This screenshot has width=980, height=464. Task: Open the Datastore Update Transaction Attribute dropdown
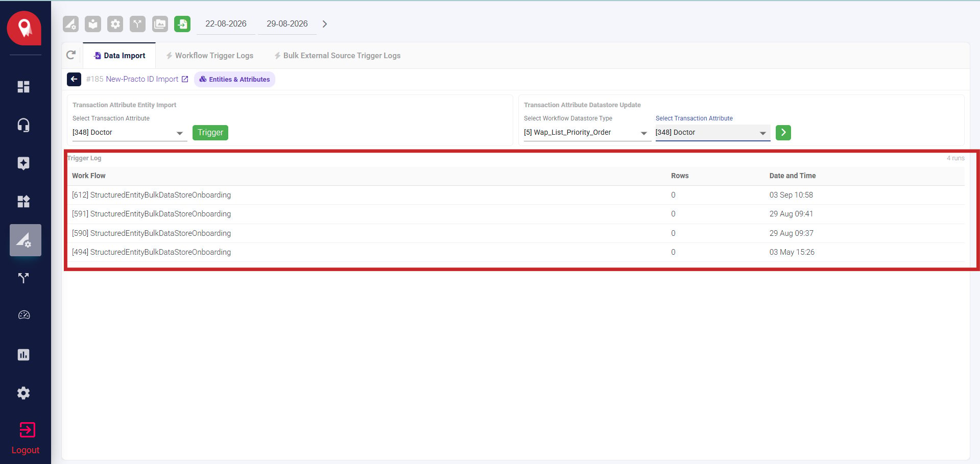tap(712, 133)
